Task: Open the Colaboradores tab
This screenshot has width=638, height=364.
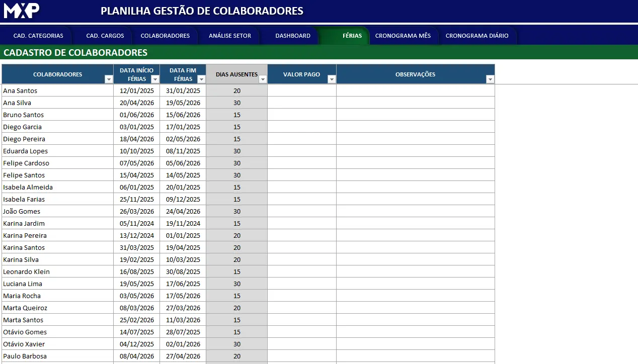Action: (165, 36)
